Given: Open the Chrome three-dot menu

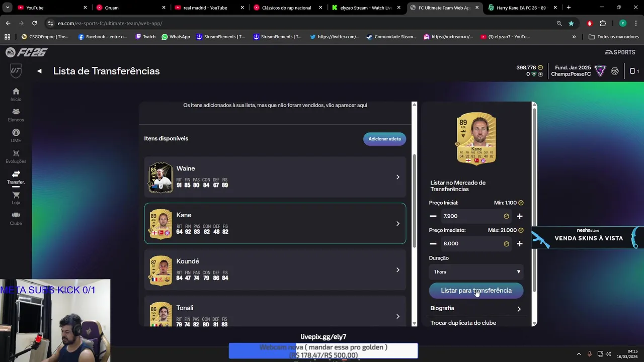Looking at the screenshot, I should pyautogui.click(x=635, y=23).
